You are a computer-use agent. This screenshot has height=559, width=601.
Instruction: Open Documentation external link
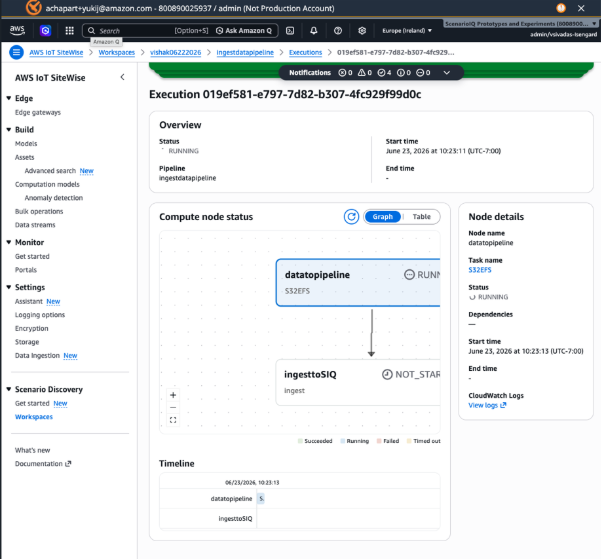(x=43, y=464)
